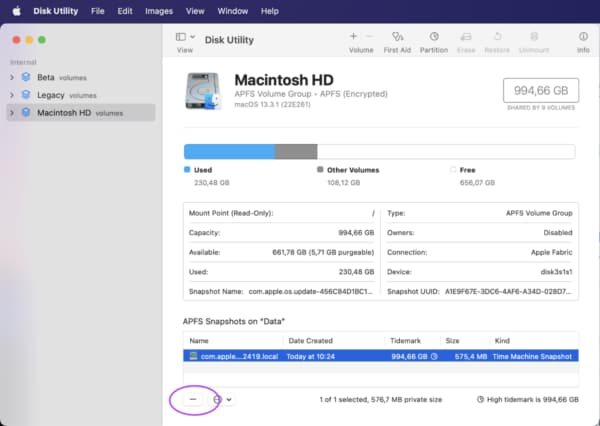Image resolution: width=600 pixels, height=426 pixels.
Task: Open the Edit menu
Action: (x=125, y=11)
